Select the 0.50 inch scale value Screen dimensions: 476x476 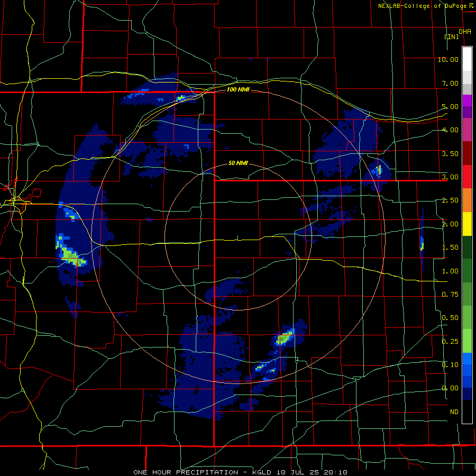(x=450, y=318)
